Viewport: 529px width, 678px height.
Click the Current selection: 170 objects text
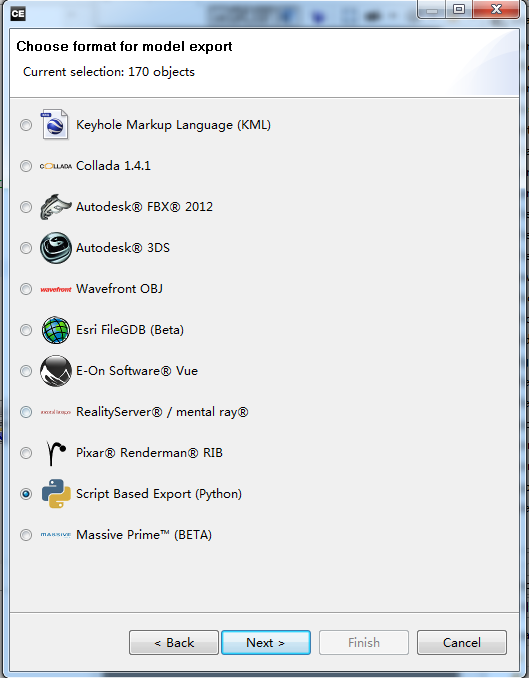pos(109,72)
